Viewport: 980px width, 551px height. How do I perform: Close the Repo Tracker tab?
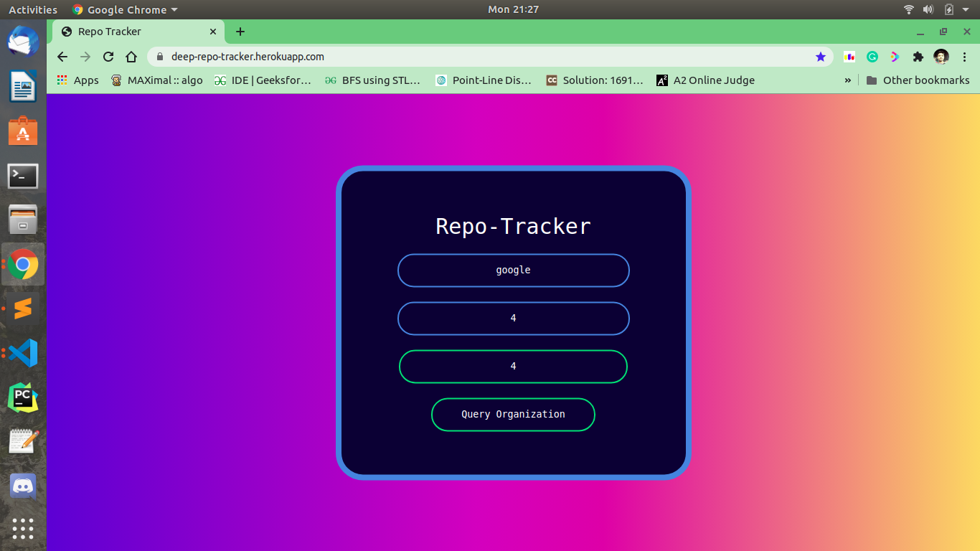point(213,32)
